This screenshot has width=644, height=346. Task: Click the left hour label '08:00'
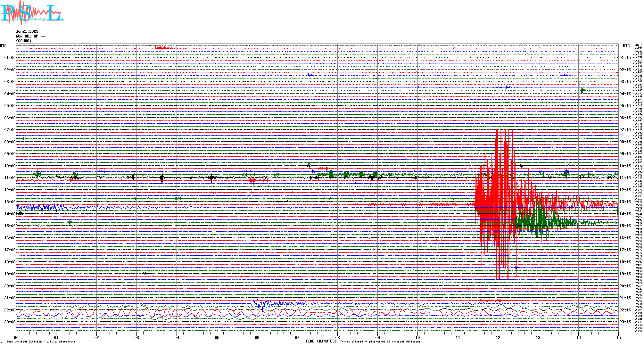pyautogui.click(x=10, y=142)
